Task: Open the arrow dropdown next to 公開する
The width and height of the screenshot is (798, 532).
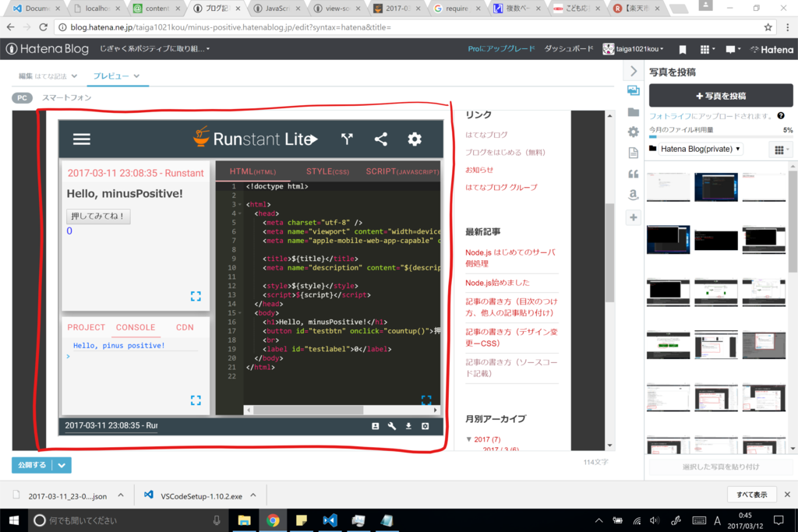Action: pos(62,465)
